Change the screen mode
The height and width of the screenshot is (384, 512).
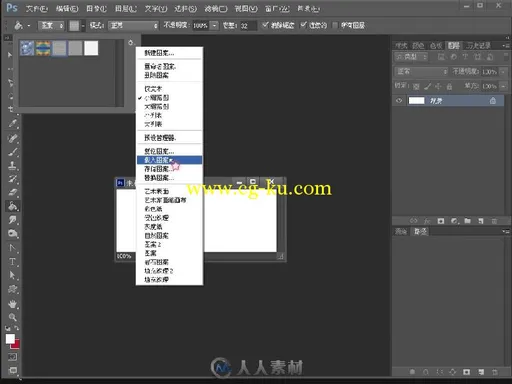[12, 370]
